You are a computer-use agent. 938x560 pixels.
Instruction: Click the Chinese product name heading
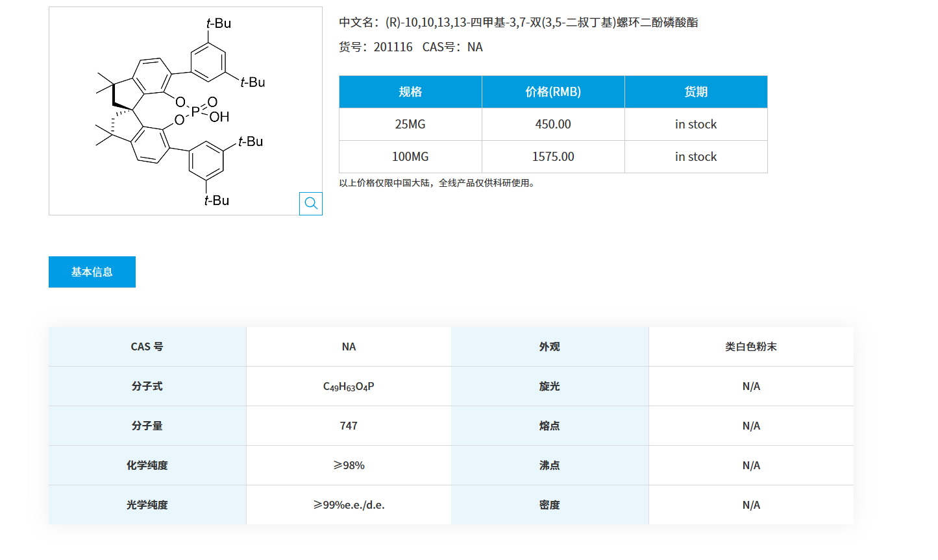(x=517, y=23)
